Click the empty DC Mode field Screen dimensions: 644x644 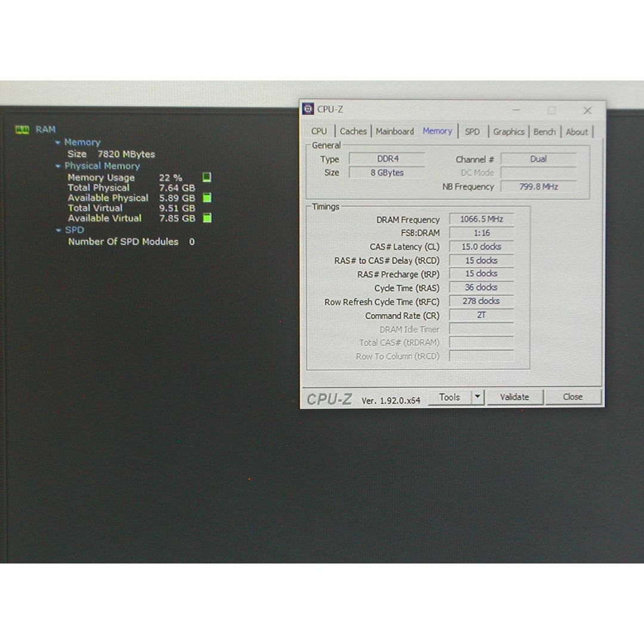pos(538,172)
